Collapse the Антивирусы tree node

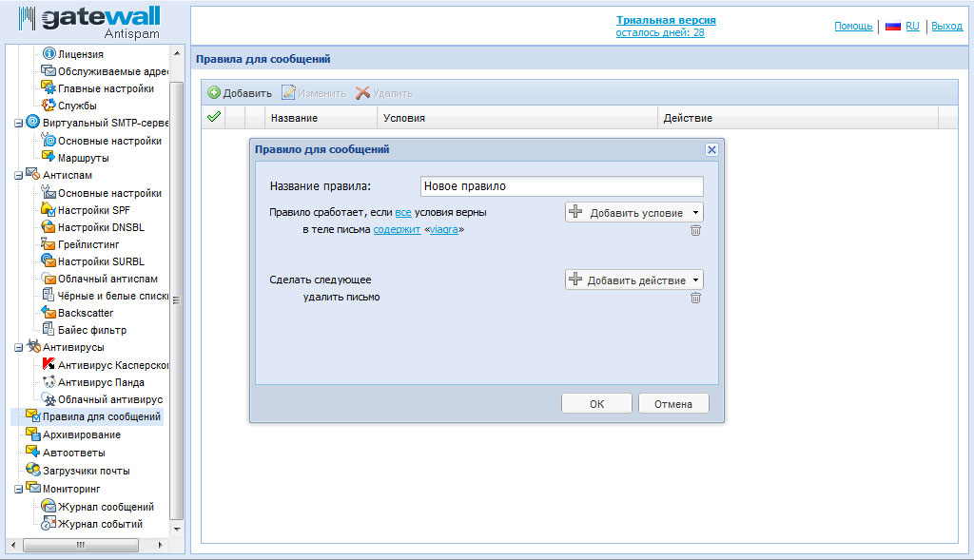19,348
